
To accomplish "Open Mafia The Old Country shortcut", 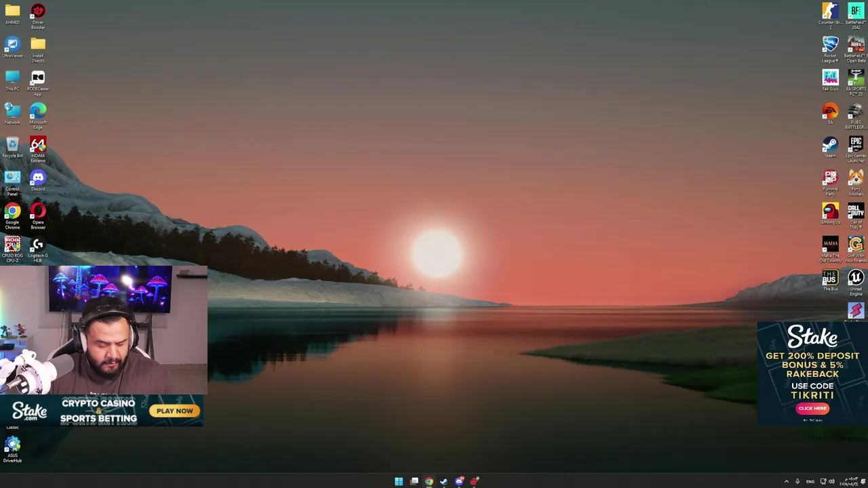I will point(830,249).
